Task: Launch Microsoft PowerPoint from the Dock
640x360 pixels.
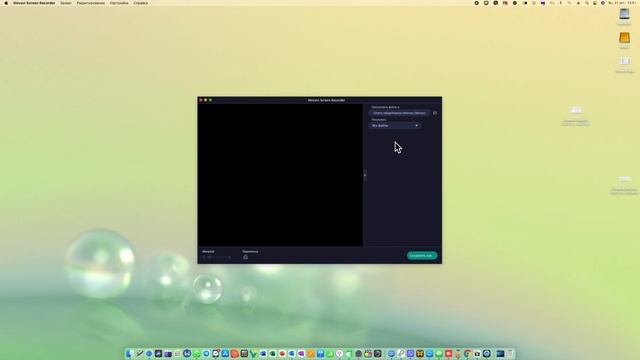Action: [x=282, y=353]
